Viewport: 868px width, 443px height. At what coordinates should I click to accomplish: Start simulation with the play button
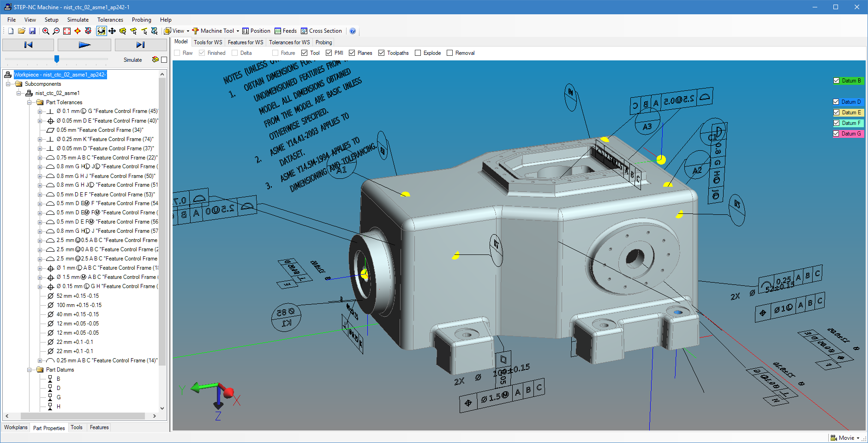point(84,45)
